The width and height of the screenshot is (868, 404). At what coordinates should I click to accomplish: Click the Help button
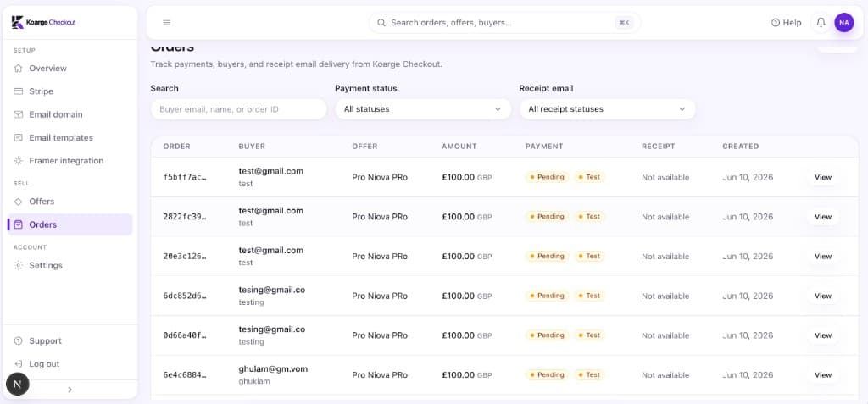click(x=786, y=23)
